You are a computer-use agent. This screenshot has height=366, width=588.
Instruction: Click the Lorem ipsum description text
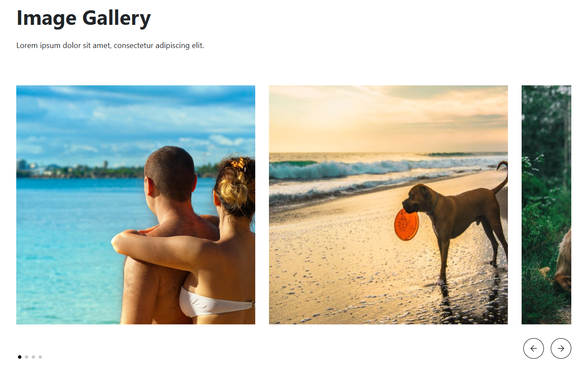pyautogui.click(x=110, y=45)
